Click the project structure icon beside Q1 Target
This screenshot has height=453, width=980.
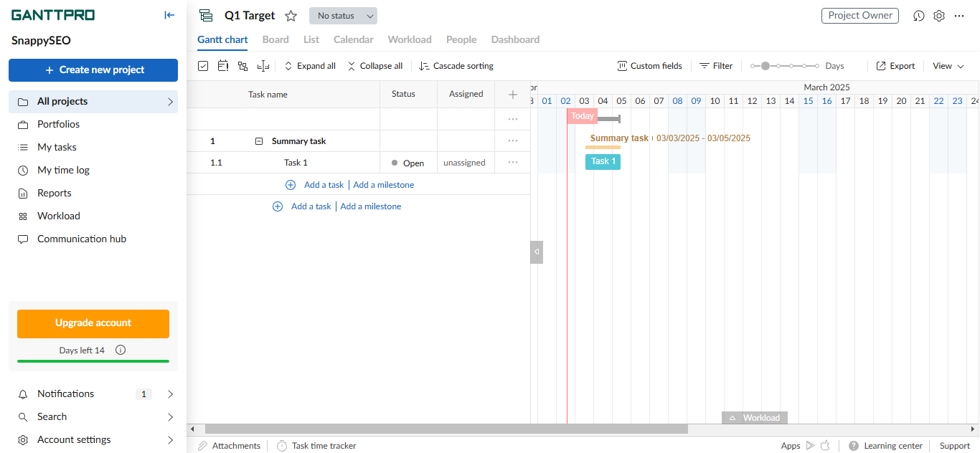tap(207, 16)
